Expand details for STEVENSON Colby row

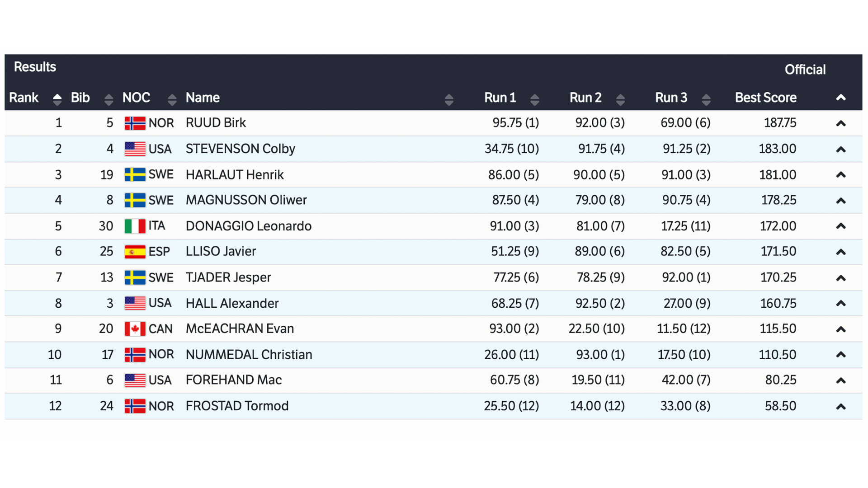(x=841, y=149)
